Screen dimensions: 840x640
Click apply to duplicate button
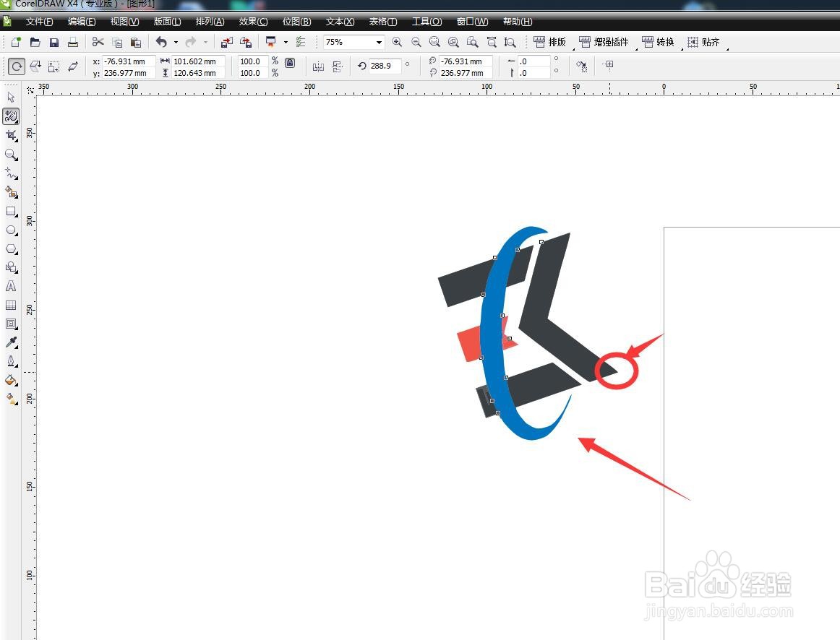click(x=582, y=66)
